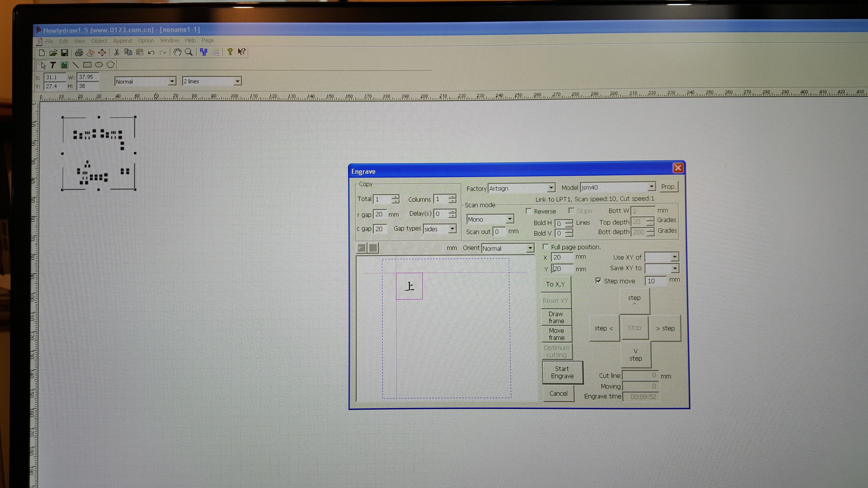Click the yellow Help question icon
868x488 pixels.
[x=230, y=52]
